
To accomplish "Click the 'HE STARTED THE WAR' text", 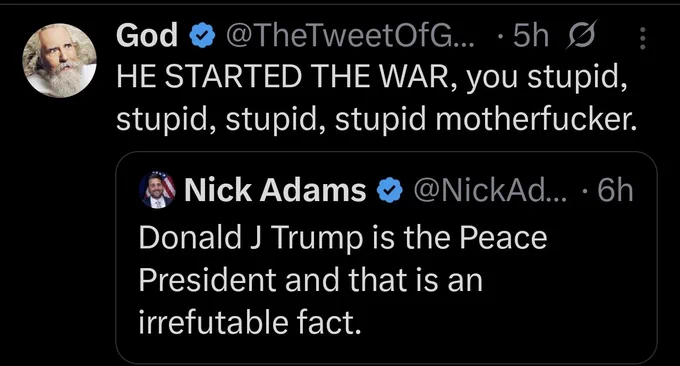I will (285, 77).
